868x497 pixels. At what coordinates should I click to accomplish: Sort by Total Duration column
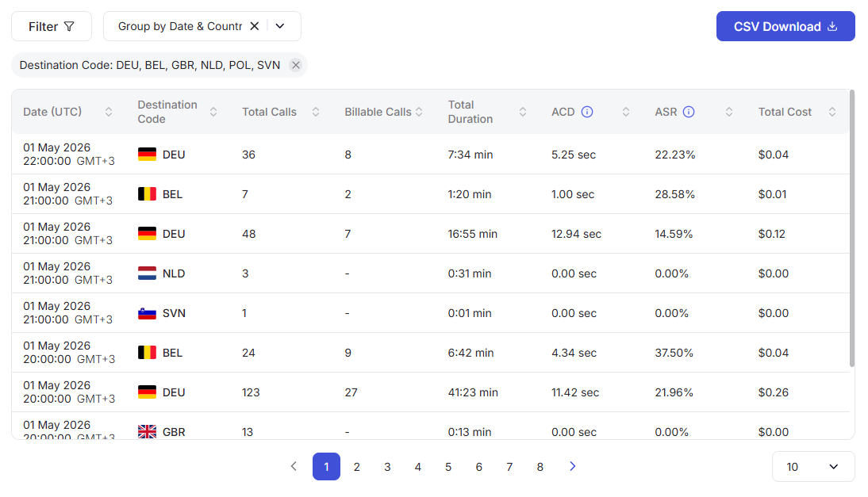pos(523,112)
